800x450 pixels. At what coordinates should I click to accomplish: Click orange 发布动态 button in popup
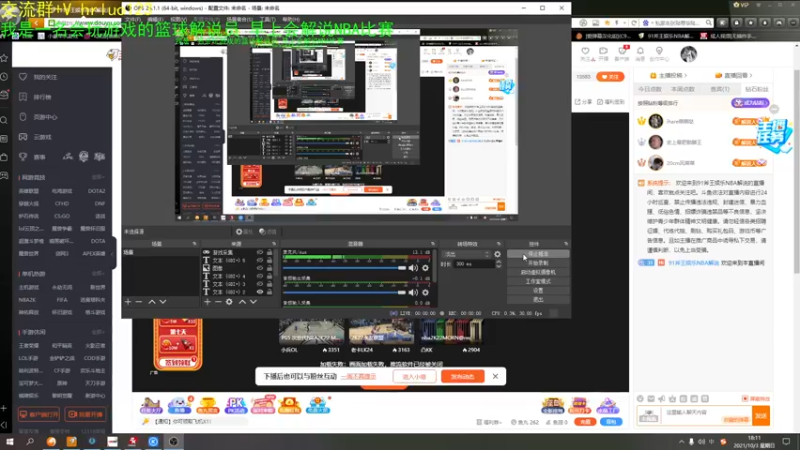[462, 377]
